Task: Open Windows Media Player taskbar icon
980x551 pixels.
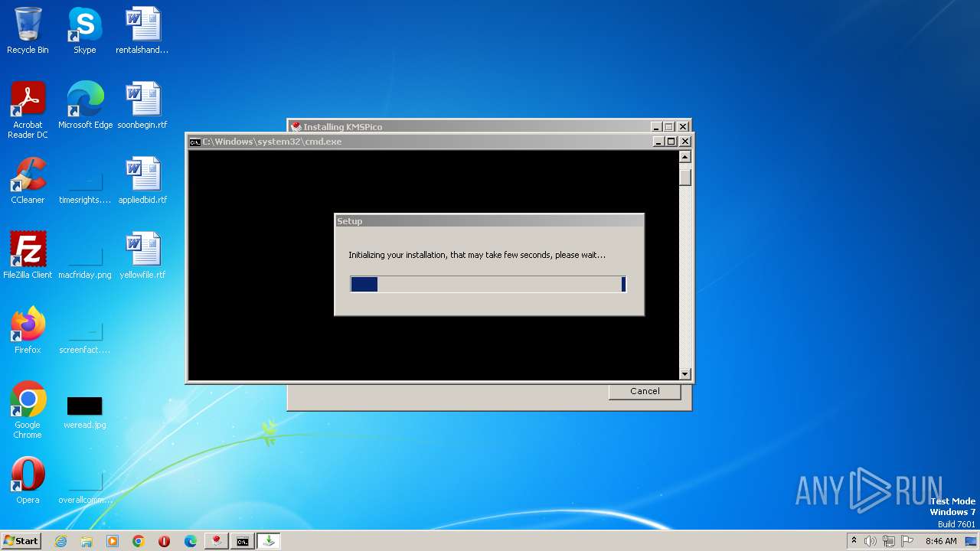Action: [x=113, y=541]
